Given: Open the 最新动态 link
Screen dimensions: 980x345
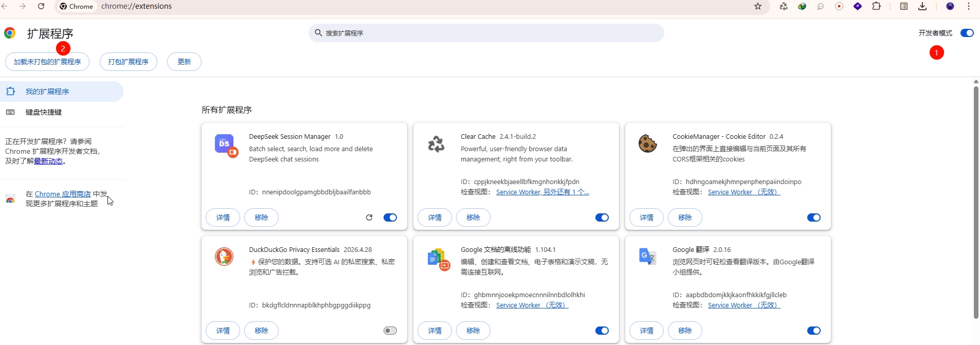Looking at the screenshot, I should click(x=48, y=161).
